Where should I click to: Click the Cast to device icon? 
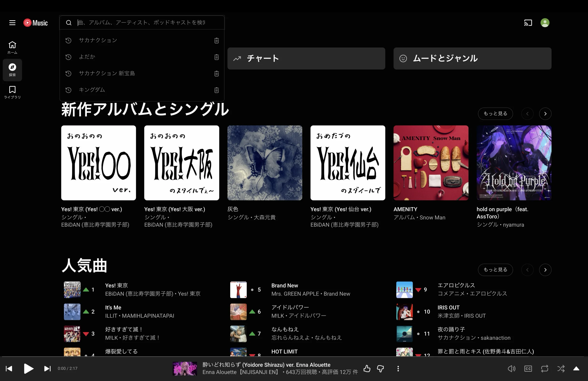528,23
